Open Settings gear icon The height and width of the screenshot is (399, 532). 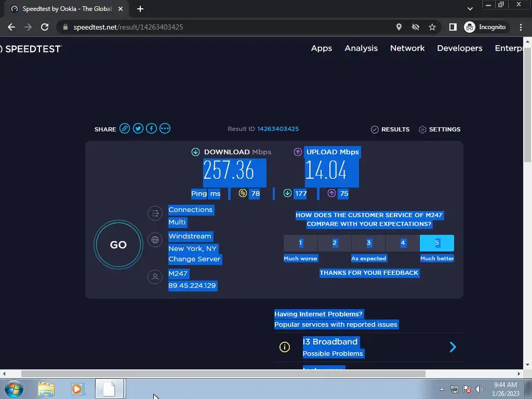click(422, 129)
